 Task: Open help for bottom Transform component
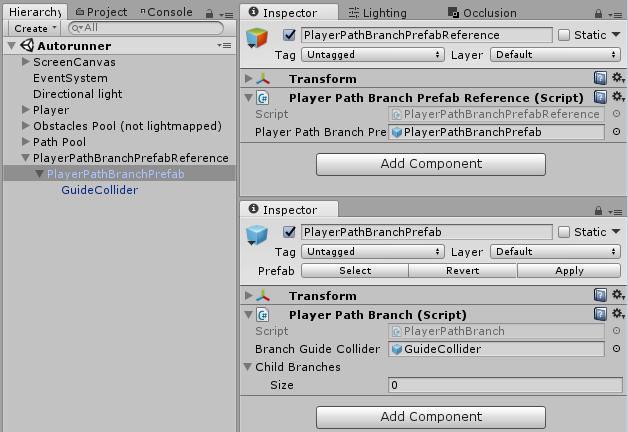pyautogui.click(x=600, y=295)
